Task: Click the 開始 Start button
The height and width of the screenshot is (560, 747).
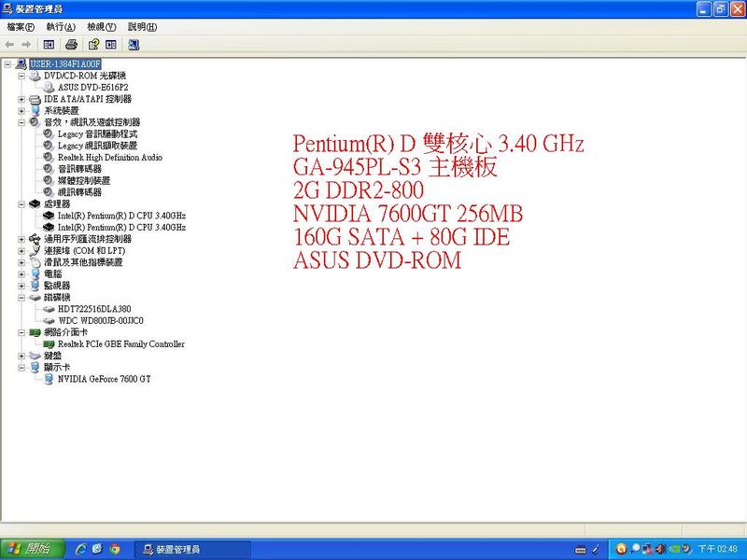Action: [x=33, y=549]
